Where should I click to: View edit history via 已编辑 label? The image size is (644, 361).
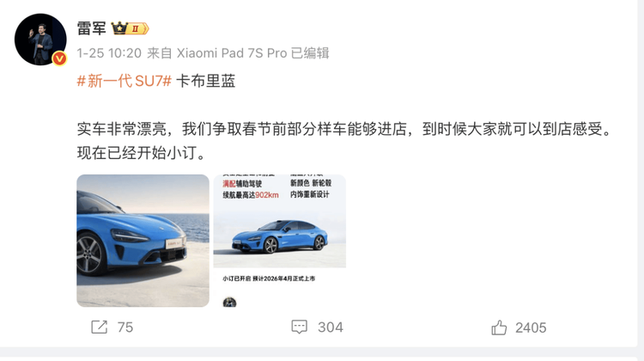[x=310, y=53]
